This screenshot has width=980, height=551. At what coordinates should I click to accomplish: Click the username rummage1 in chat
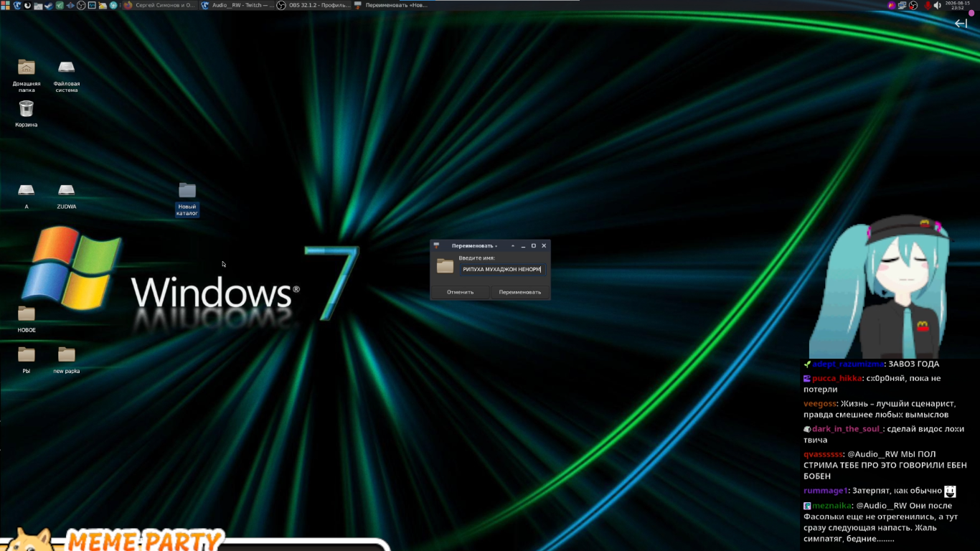point(826,491)
